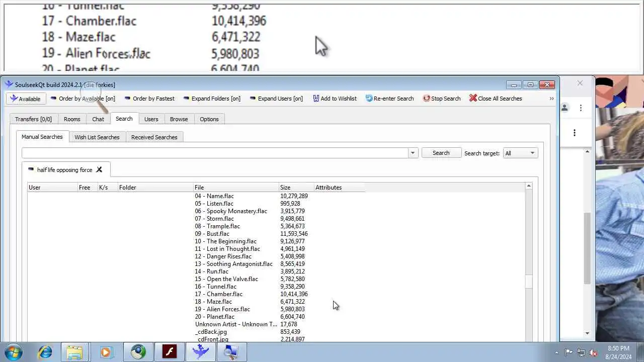Open the Search target All dropdown
This screenshot has width=644, height=362.
(520, 153)
